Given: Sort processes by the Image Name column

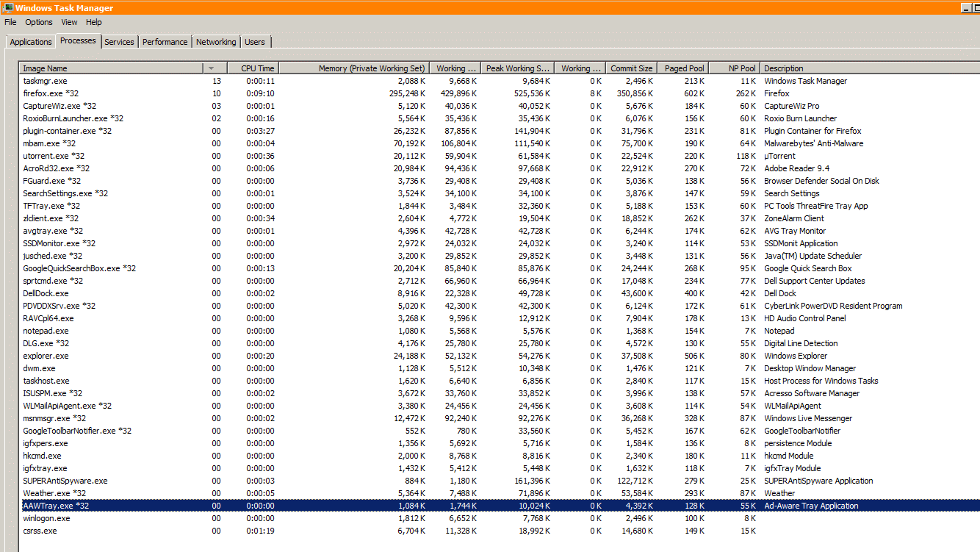Looking at the screenshot, I should (112, 68).
